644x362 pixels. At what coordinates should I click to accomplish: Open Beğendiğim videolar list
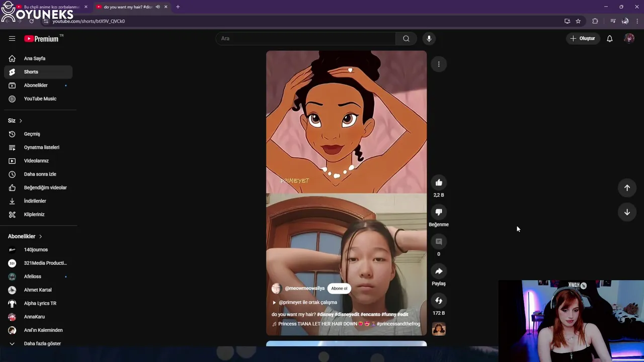38,188
